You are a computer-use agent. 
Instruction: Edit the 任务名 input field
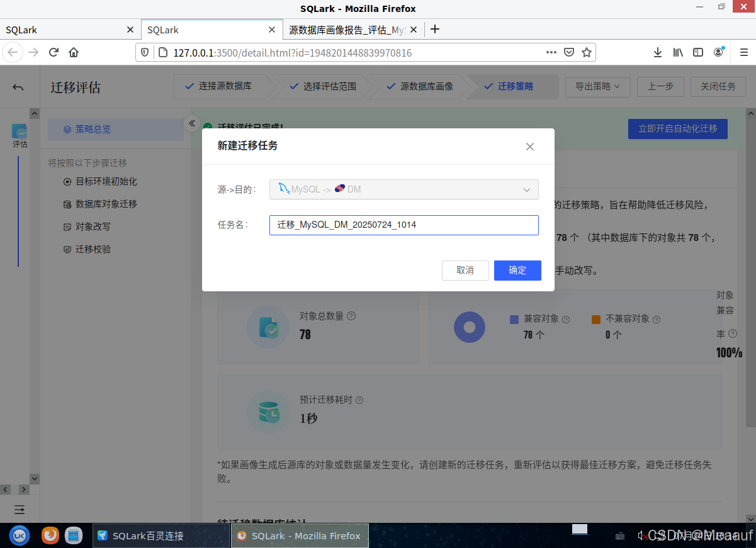404,225
